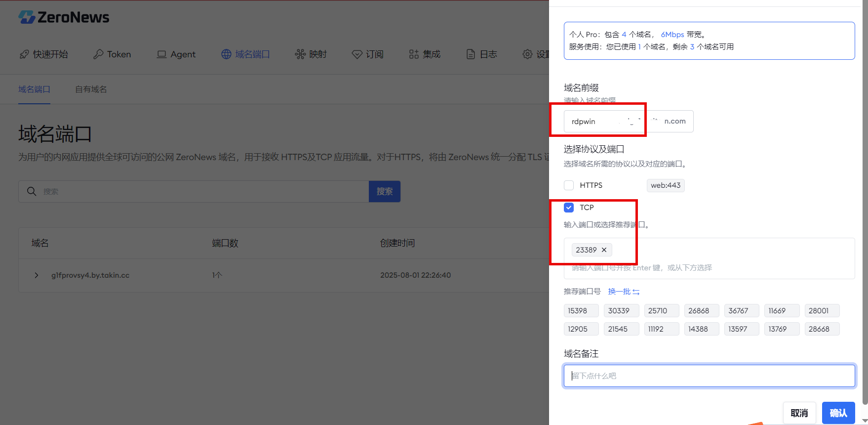The image size is (868, 425).
Task: Click the mapping icon beside 映射
Action: coord(300,54)
